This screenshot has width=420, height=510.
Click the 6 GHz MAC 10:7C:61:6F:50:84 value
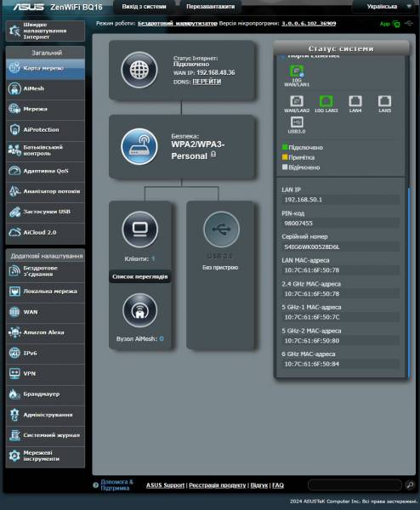(312, 364)
